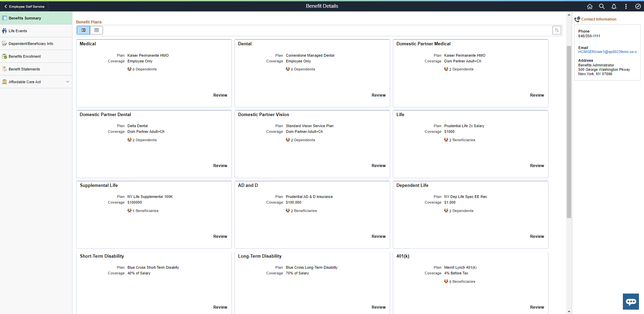644x314 pixels.
Task: Open Benefits Enrollment in the sidebar
Action: [x=24, y=56]
